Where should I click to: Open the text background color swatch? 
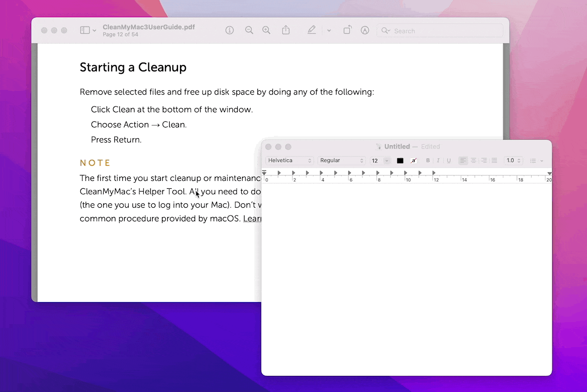(x=414, y=160)
